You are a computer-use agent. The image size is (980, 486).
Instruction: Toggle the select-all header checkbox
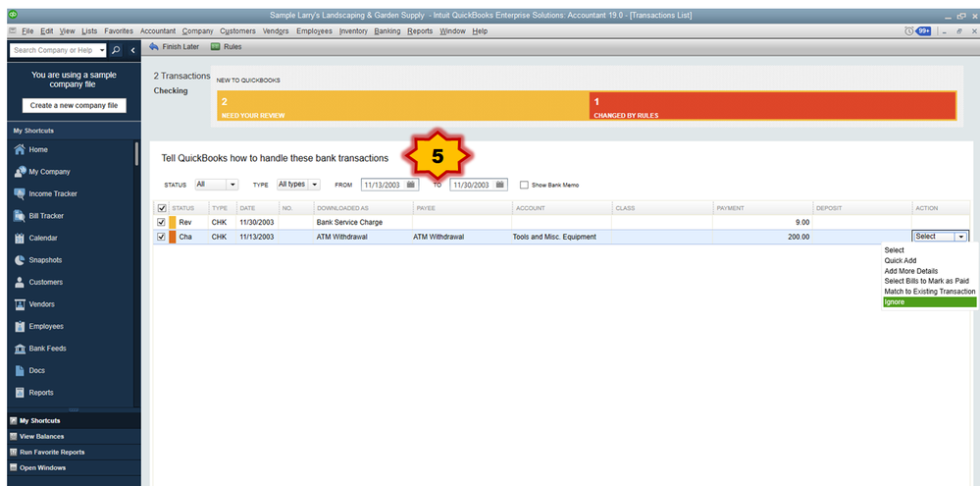click(161, 208)
